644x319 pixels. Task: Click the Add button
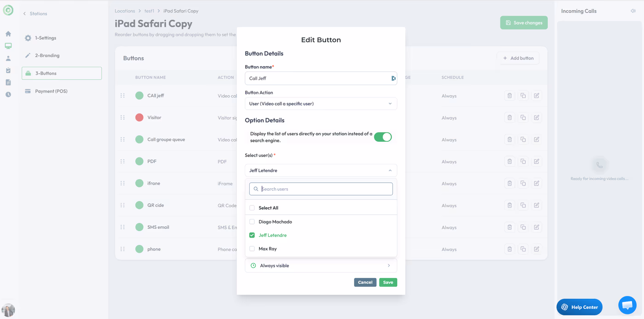point(518,58)
